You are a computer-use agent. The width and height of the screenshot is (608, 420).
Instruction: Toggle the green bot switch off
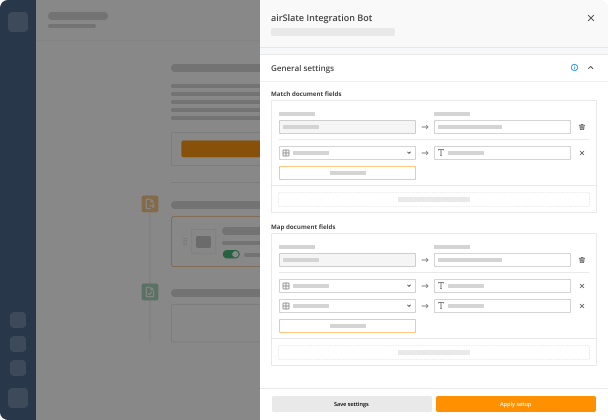231,254
